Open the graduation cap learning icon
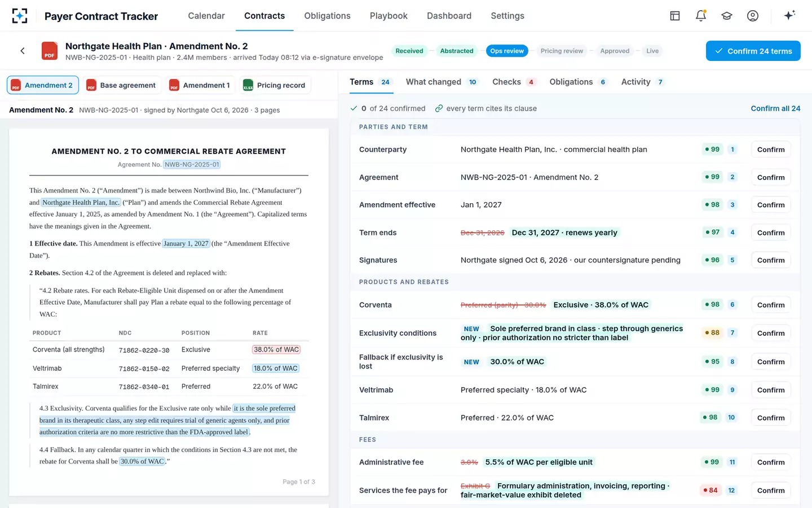Image resolution: width=812 pixels, height=508 pixels. coord(727,16)
